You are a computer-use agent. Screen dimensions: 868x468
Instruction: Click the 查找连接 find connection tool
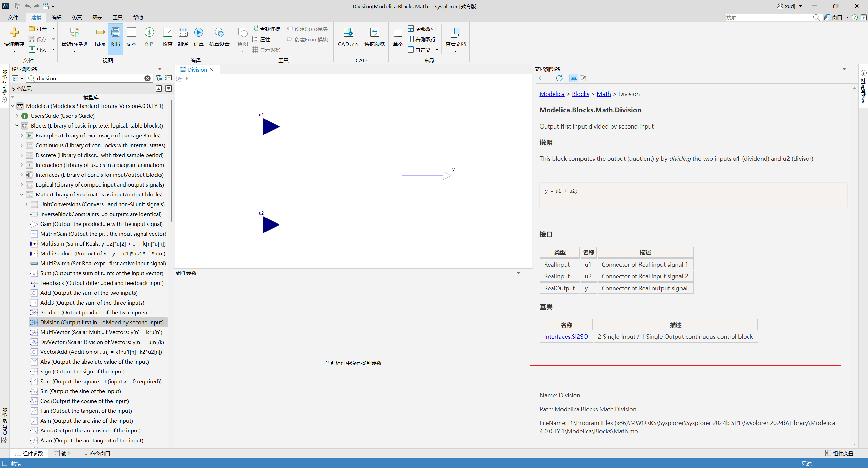click(x=267, y=29)
